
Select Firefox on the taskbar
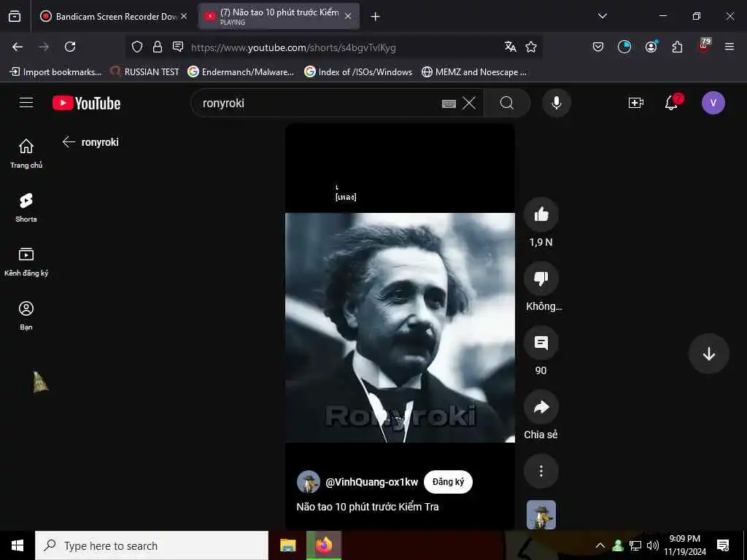pos(323,545)
